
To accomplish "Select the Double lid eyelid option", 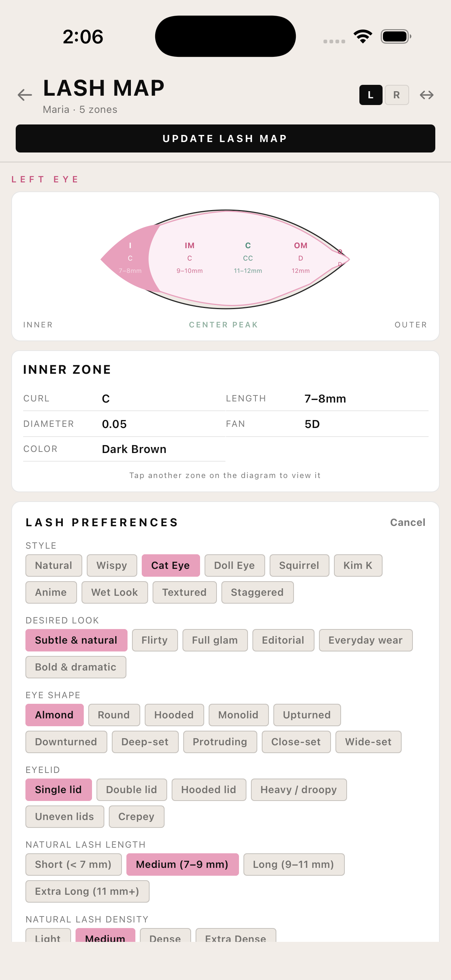I will coord(131,789).
